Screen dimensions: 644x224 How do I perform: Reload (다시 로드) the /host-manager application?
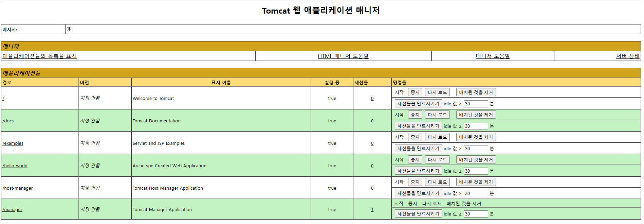pos(437,182)
